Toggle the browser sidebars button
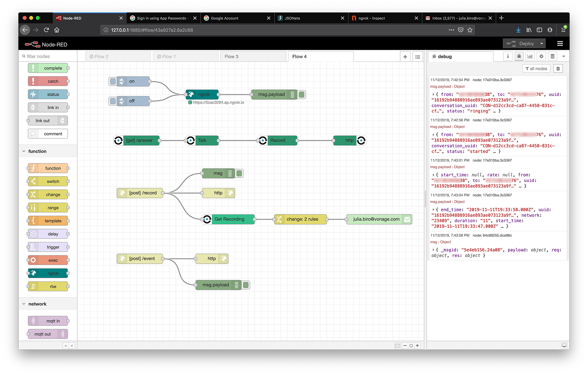The width and height of the screenshot is (588, 374). coord(539,30)
